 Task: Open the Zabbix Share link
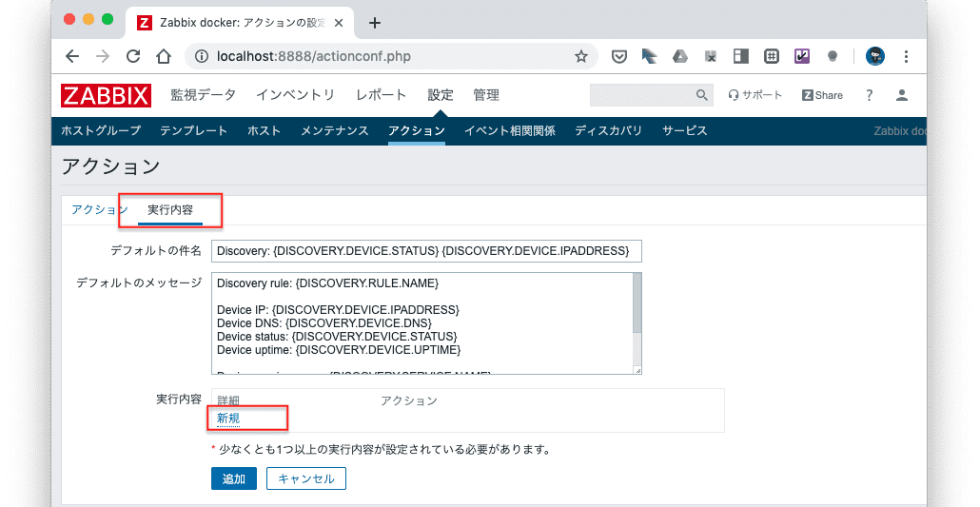822,95
